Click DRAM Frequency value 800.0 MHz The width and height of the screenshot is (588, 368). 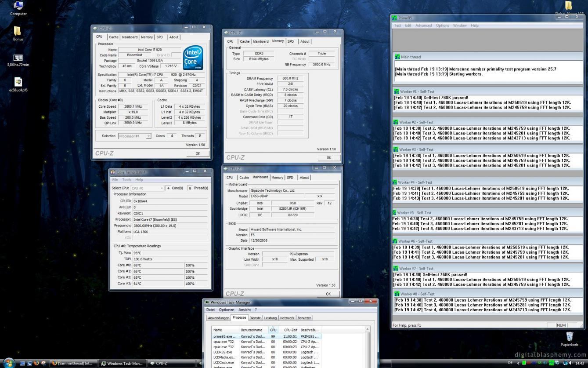click(x=290, y=78)
